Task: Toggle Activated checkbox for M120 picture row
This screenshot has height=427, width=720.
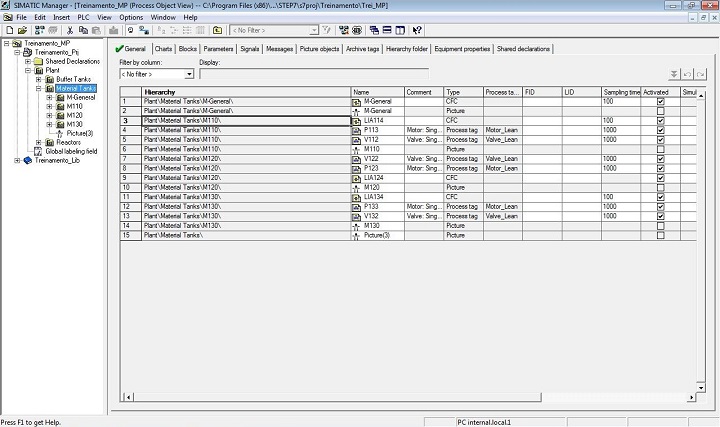Action: point(660,188)
